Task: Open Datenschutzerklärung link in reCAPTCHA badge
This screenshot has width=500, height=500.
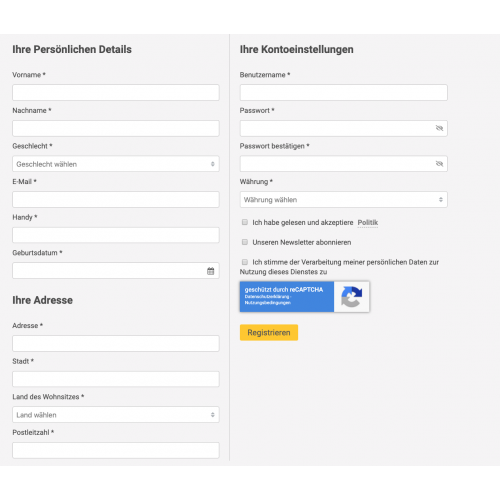Action: coord(267,297)
